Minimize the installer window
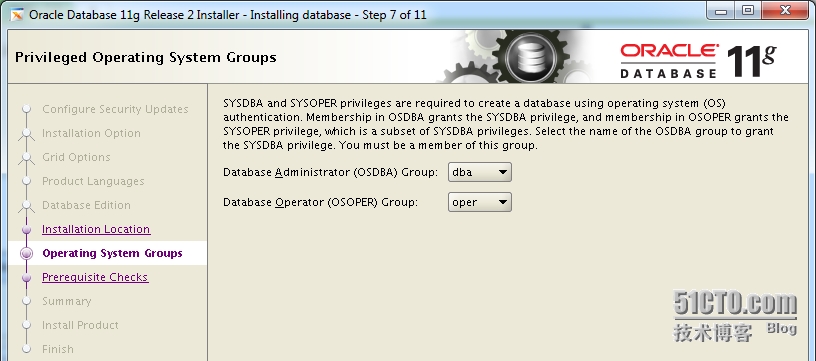The width and height of the screenshot is (816, 361). coord(721,10)
